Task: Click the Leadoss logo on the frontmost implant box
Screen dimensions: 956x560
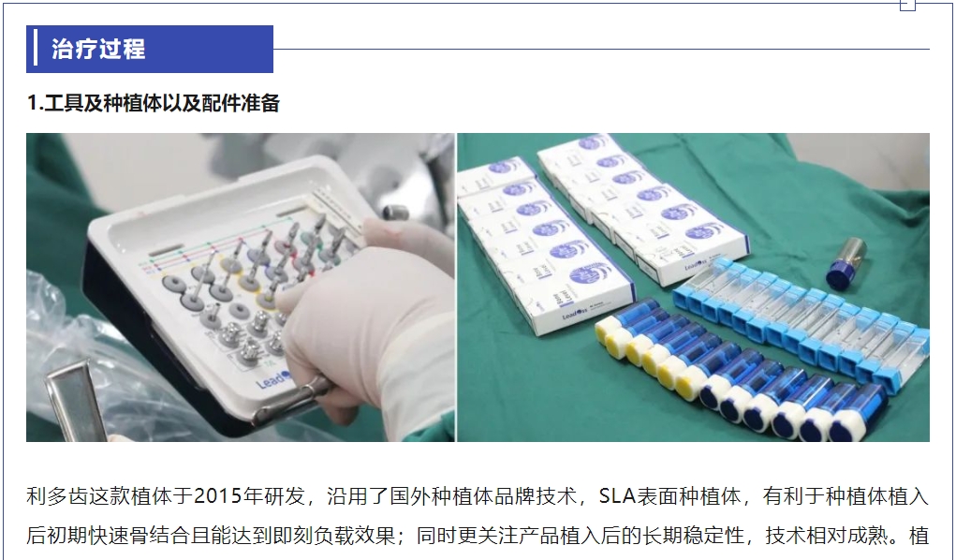Action: pos(575,313)
